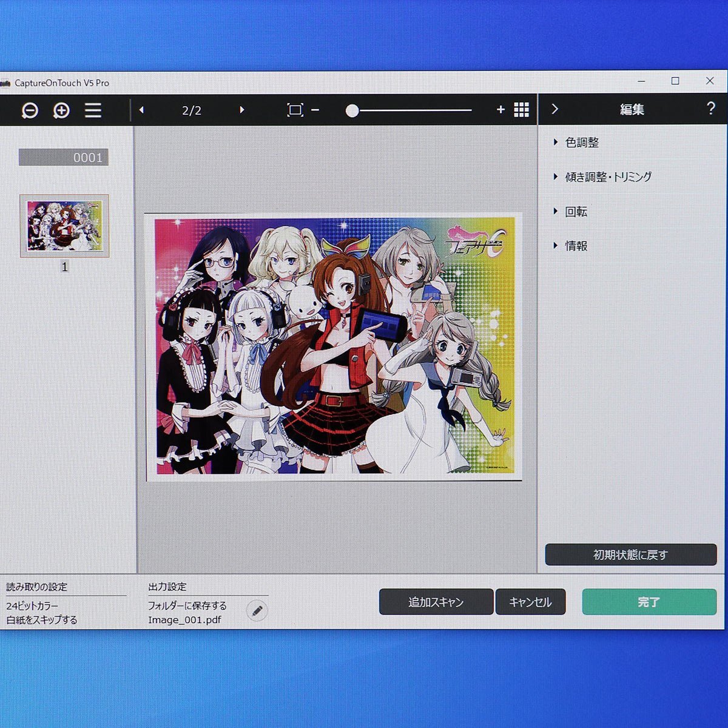Screen dimensions: 728x728
Task: Click the Image_001.pdf file name
Action: point(185,620)
